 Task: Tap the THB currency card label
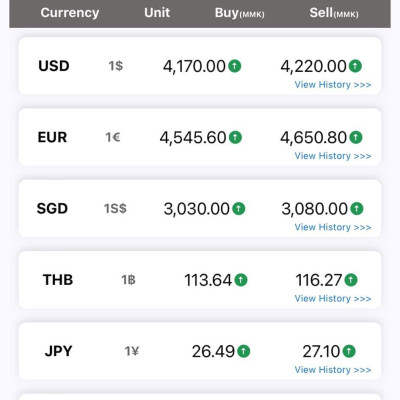click(58, 280)
